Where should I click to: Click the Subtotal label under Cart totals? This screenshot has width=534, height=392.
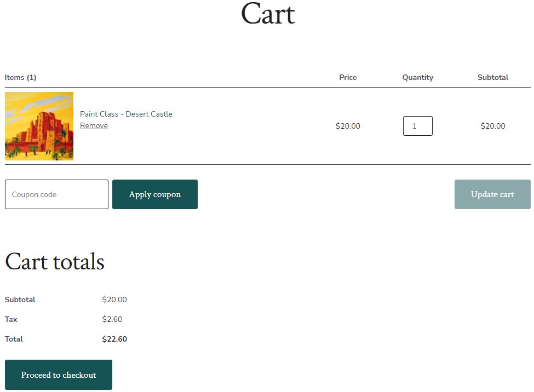click(x=20, y=299)
